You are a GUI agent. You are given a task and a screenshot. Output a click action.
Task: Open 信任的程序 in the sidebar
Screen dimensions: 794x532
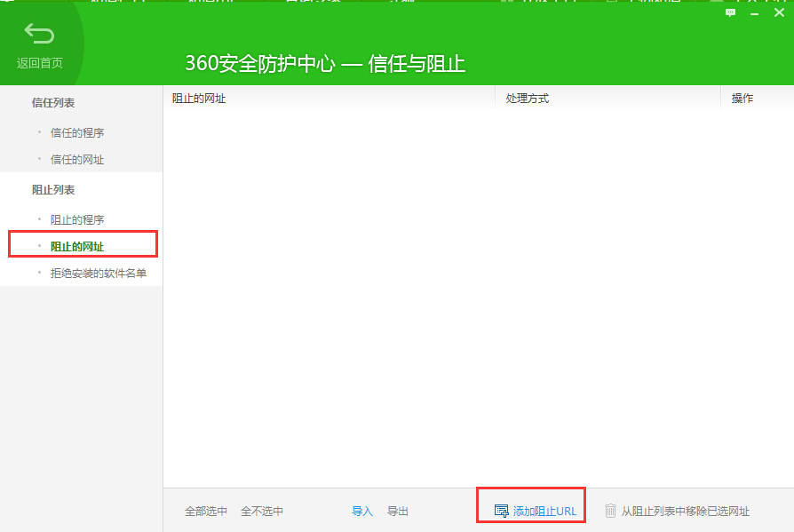77,132
